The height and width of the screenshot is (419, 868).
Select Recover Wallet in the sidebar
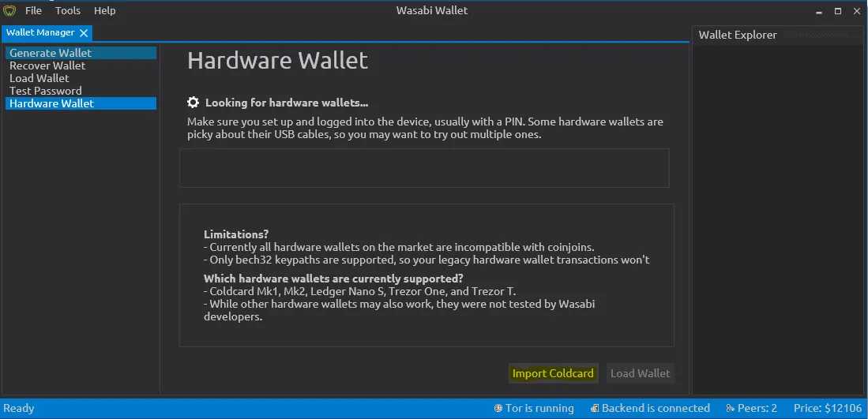click(x=81, y=65)
